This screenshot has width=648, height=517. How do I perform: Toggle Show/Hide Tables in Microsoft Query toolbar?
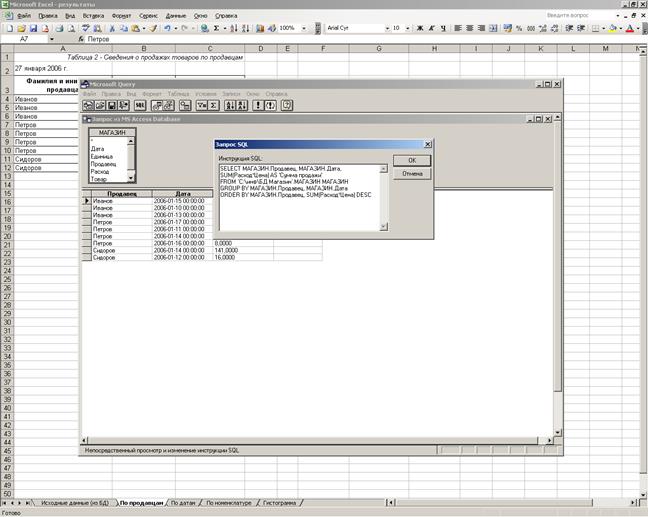click(x=157, y=105)
